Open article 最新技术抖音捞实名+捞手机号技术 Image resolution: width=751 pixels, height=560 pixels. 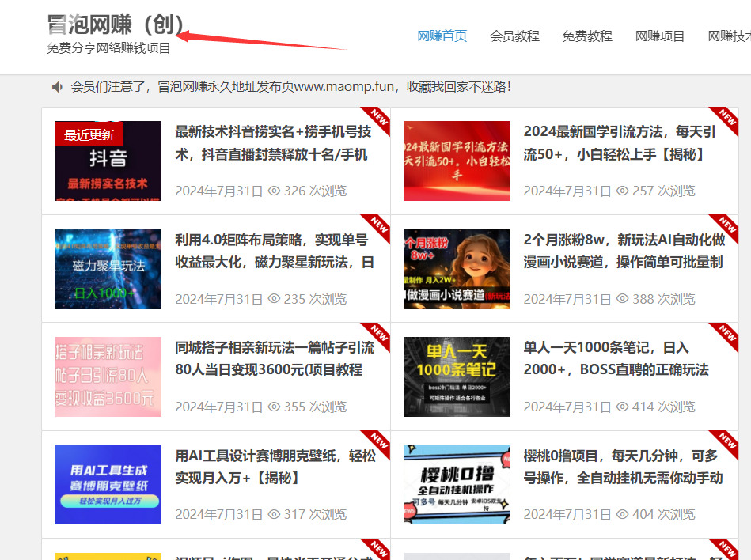click(273, 142)
